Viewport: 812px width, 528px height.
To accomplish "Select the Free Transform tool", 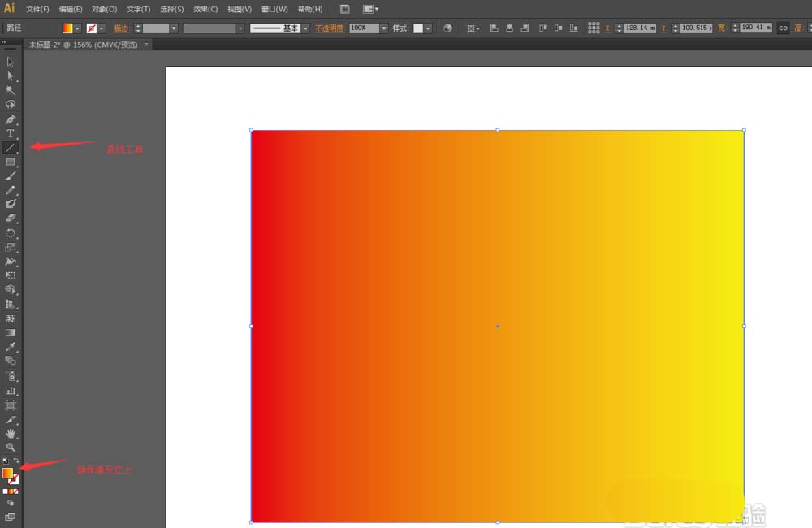I will (11, 275).
